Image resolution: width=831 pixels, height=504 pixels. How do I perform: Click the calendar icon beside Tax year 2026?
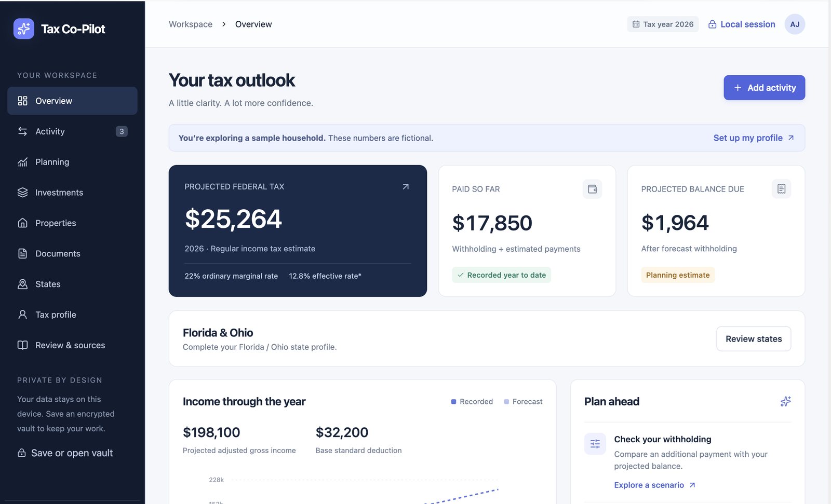tap(636, 24)
